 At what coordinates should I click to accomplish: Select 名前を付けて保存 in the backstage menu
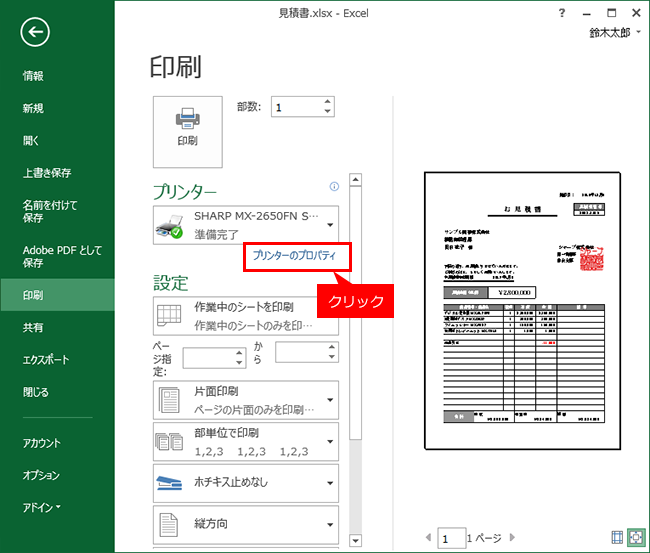click(x=50, y=211)
